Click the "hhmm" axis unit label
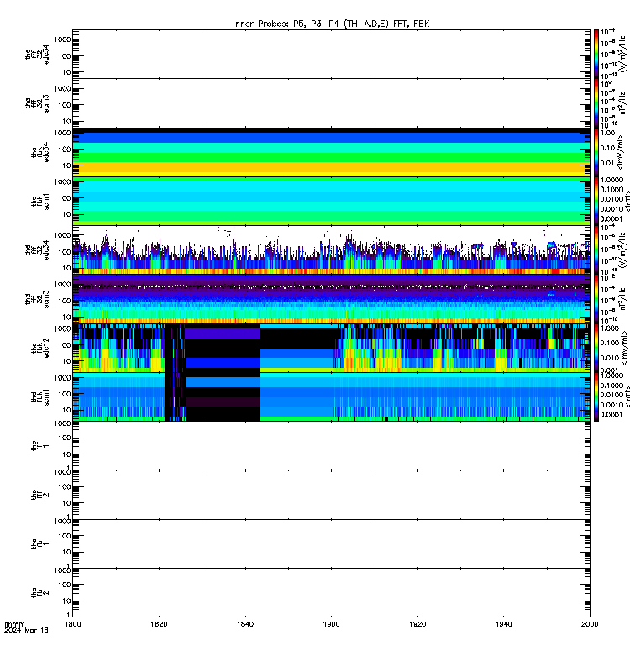This screenshot has width=630, height=672. (x=14, y=624)
